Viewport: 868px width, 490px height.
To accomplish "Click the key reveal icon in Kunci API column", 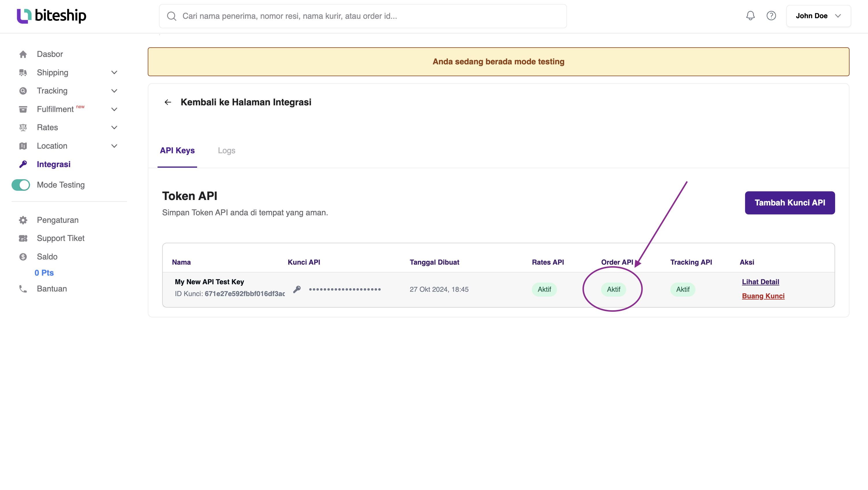I will (x=297, y=289).
